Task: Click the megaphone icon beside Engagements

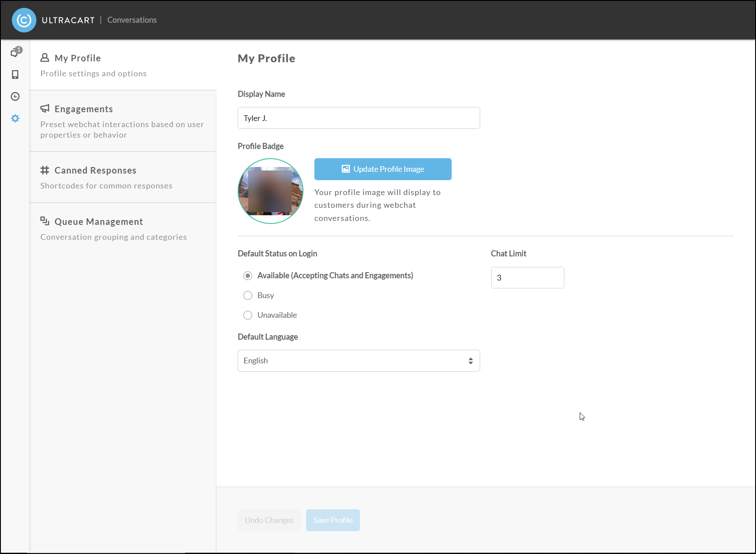Action: coord(45,108)
